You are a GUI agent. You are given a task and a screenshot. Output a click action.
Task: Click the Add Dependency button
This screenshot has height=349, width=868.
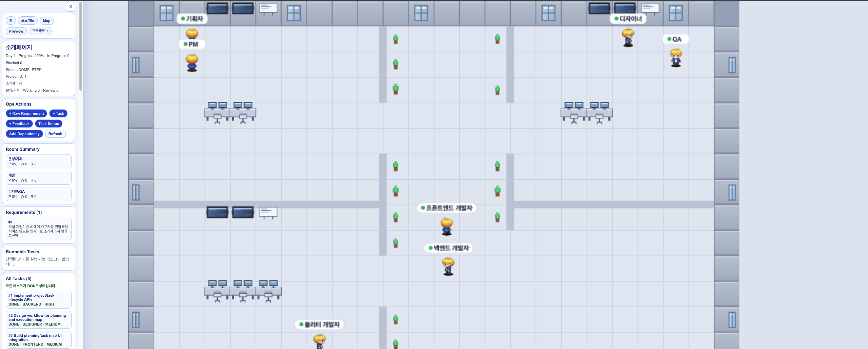pyautogui.click(x=24, y=134)
